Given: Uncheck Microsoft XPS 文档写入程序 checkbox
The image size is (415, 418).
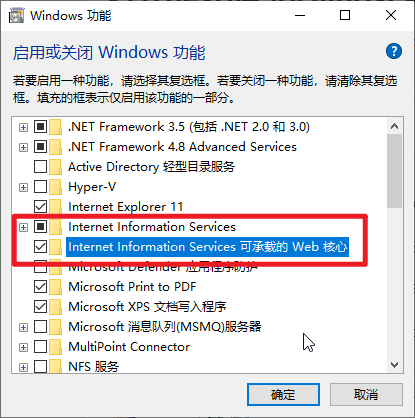Looking at the screenshot, I should pos(40,307).
